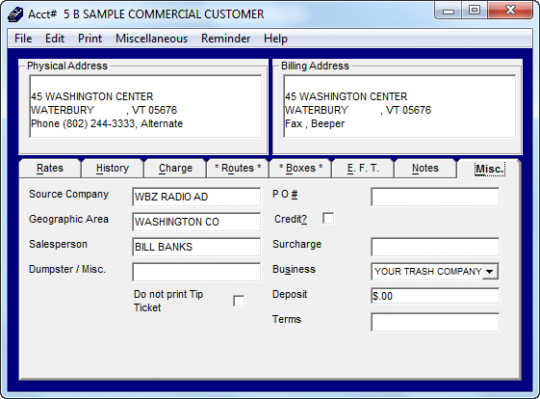Click the Geographic Area field
This screenshot has width=540, height=399.
coord(196,222)
